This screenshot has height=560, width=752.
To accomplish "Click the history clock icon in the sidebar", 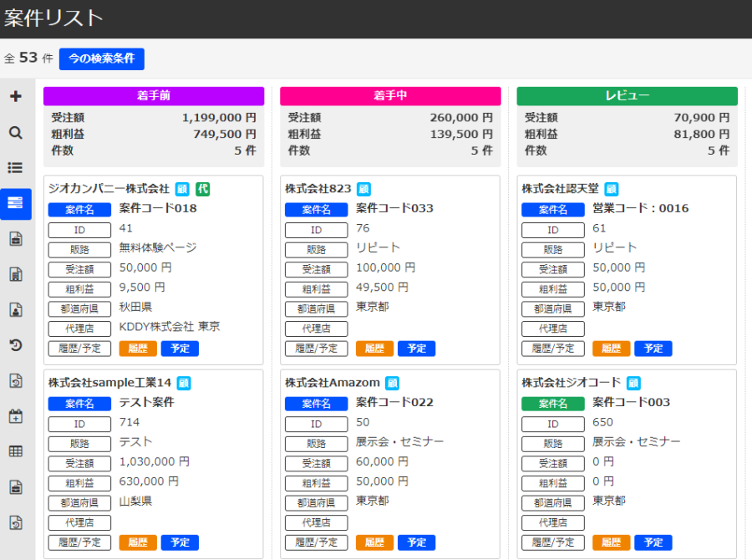I will point(15,344).
